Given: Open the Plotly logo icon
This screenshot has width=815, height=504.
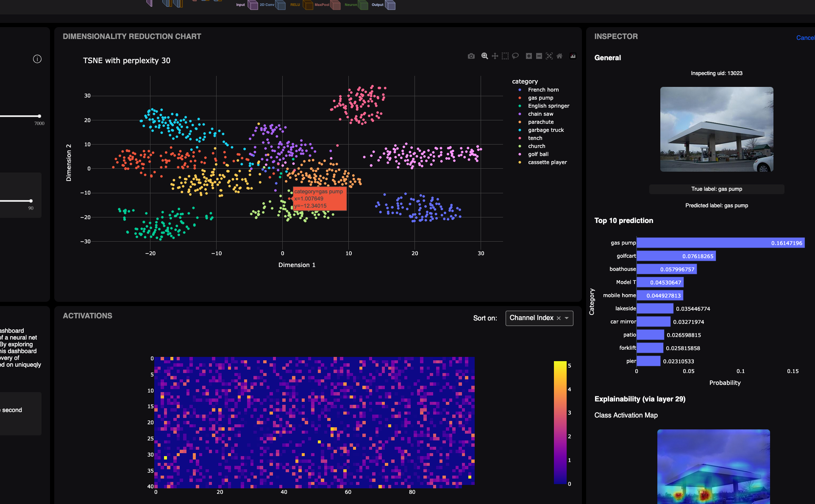Looking at the screenshot, I should pos(573,56).
